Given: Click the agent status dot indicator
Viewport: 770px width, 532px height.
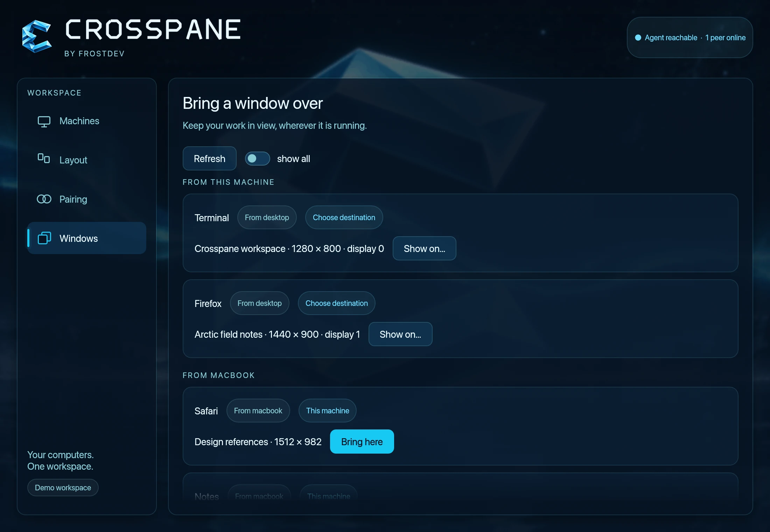Looking at the screenshot, I should pyautogui.click(x=638, y=37).
